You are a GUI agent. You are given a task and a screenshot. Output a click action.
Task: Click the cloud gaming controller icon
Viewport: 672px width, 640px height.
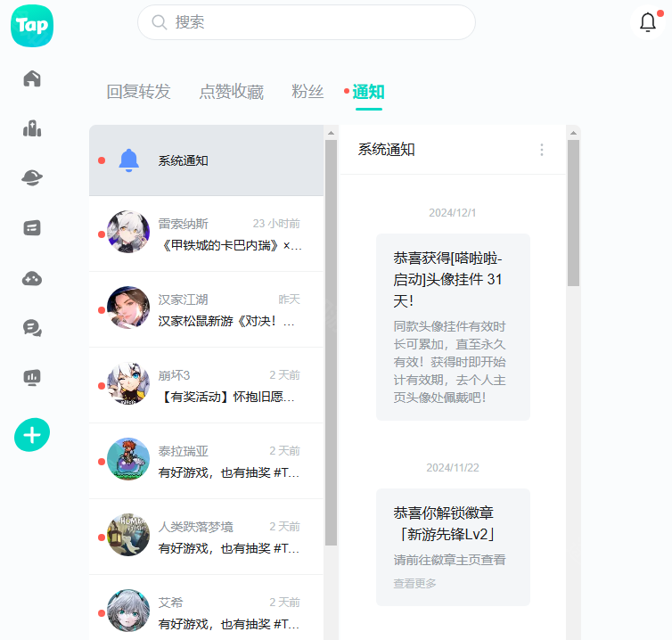pyautogui.click(x=32, y=278)
